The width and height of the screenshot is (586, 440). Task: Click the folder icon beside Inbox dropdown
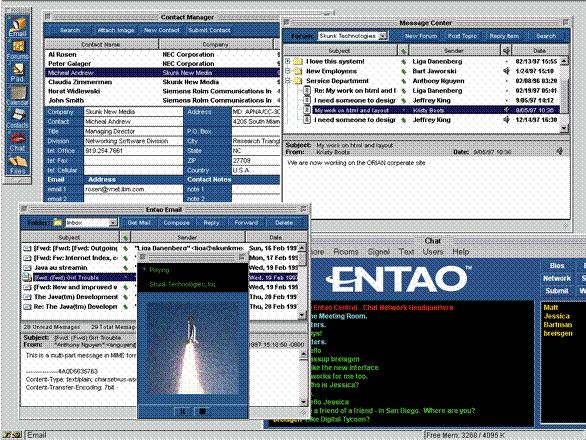57,222
